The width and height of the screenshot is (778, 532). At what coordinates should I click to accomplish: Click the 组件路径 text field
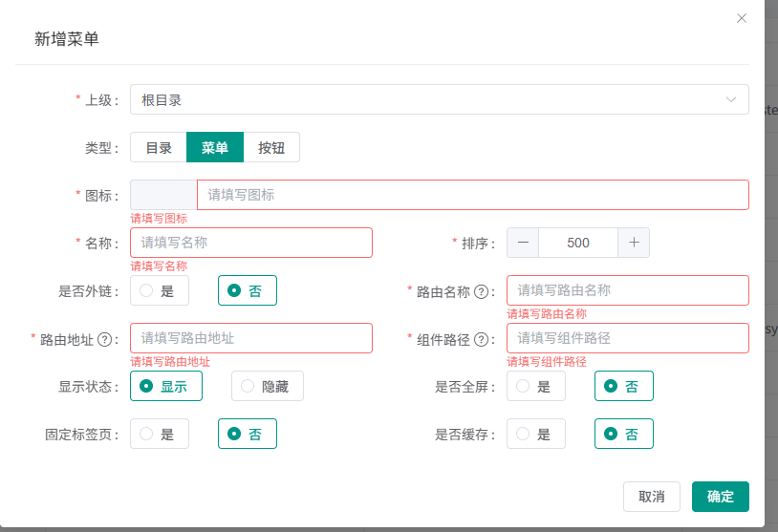(x=627, y=338)
